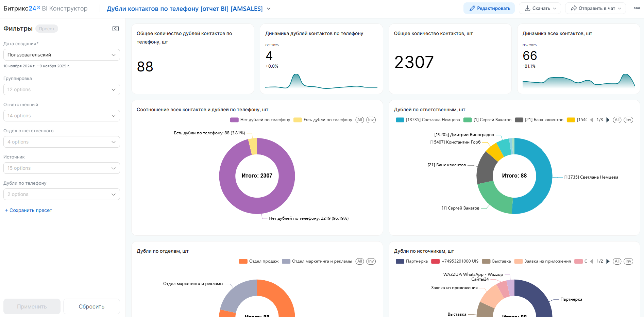Click Inv legend button in Соотношение всех контактов chart

(371, 120)
